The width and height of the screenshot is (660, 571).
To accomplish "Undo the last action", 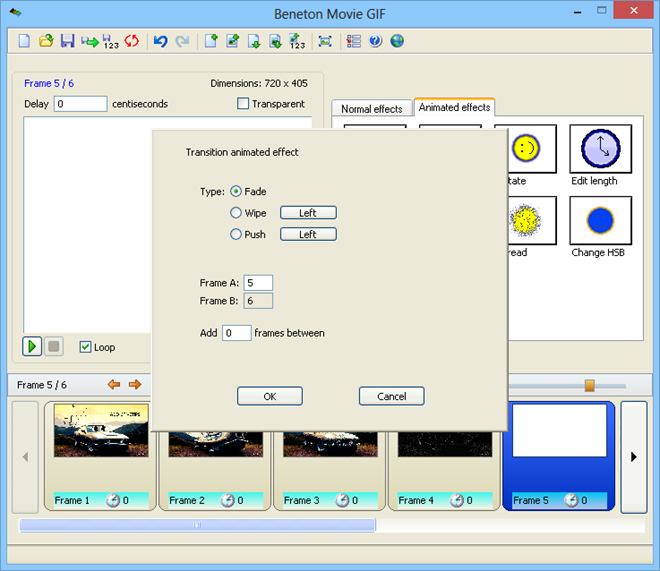I will (x=160, y=41).
